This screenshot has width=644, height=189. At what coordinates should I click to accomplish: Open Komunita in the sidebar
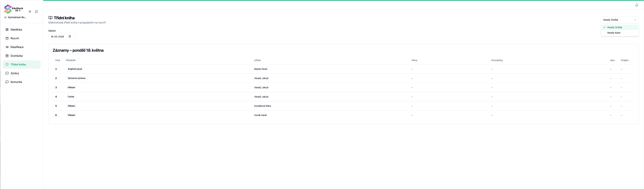[21, 82]
